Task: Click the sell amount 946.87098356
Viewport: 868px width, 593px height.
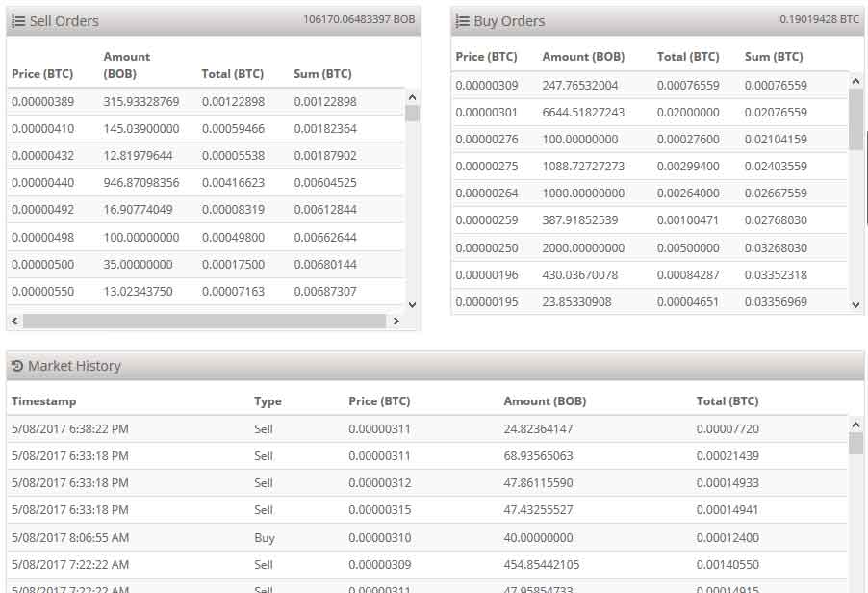Action: click(x=141, y=183)
